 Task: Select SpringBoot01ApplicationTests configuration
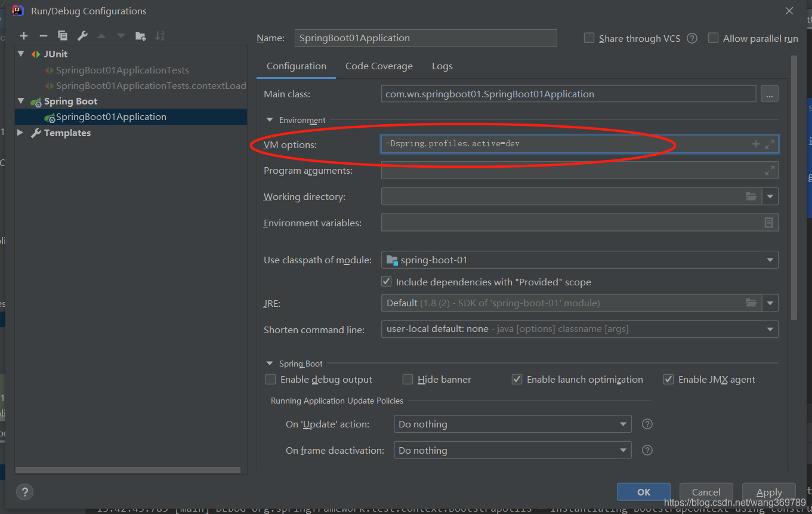(122, 70)
